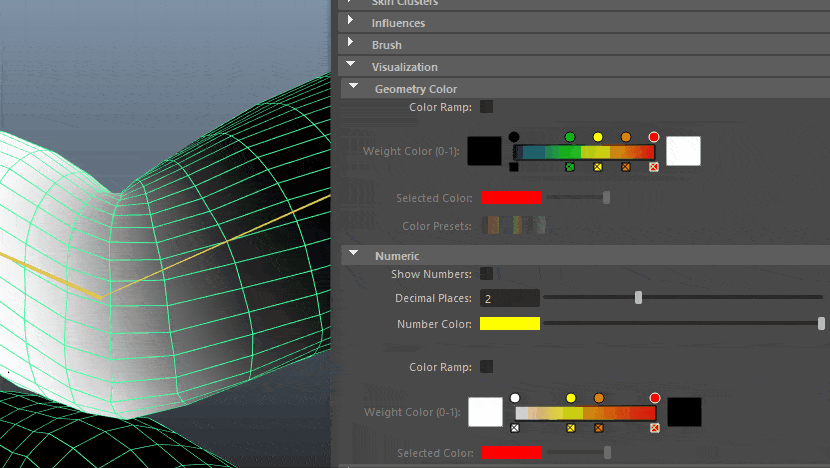The height and width of the screenshot is (468, 830).
Task: Open the yellow Number Color swatch
Action: point(510,323)
